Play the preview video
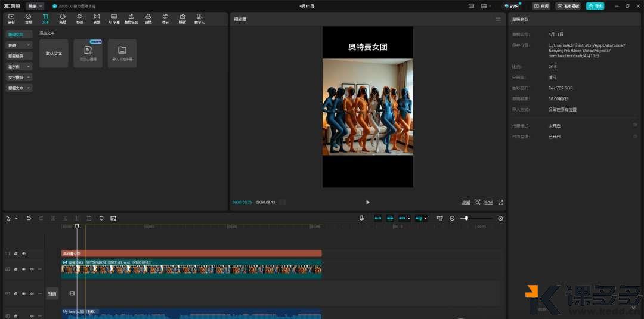Viewport: 644px width, 319px height. coord(367,202)
